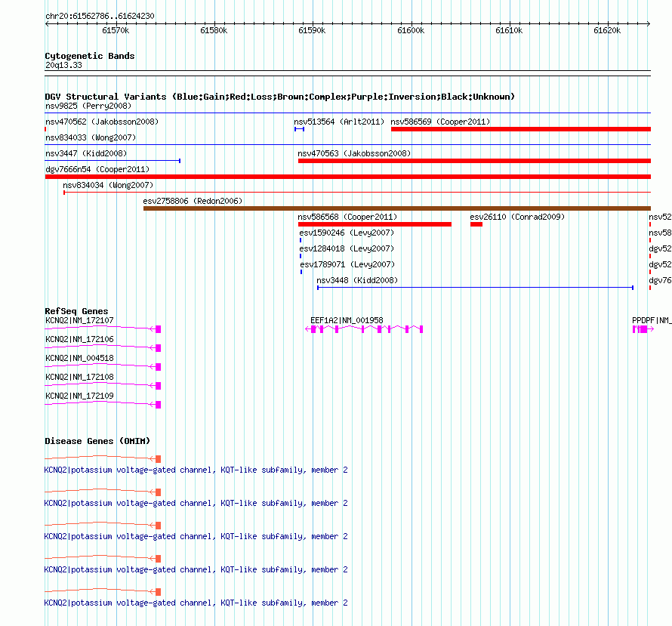This screenshot has height=626, width=672.
Task: Select the DGV Structural Variants track title
Action: pos(279,97)
